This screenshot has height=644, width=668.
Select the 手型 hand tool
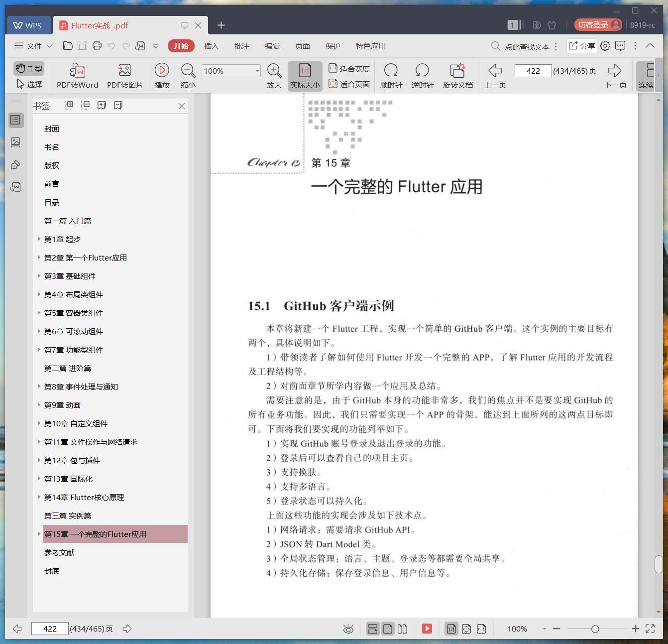pyautogui.click(x=29, y=68)
